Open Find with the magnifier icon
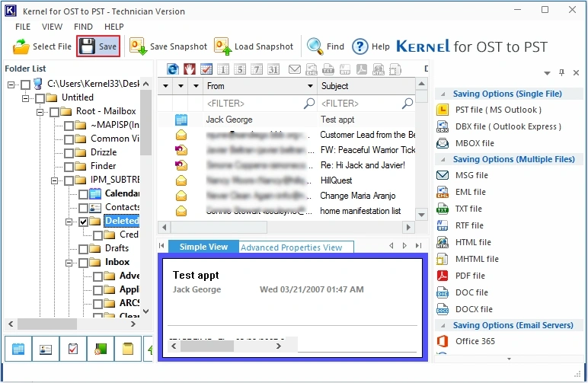 click(x=315, y=46)
